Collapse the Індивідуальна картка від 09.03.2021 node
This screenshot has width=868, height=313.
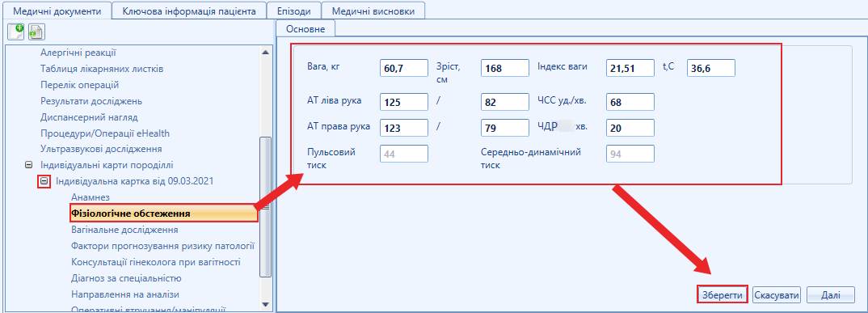tap(44, 180)
